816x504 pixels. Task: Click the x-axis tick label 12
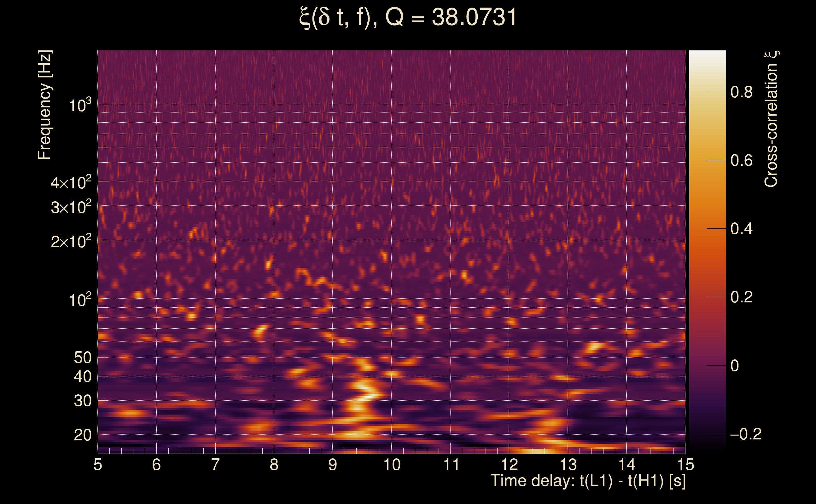509,465
